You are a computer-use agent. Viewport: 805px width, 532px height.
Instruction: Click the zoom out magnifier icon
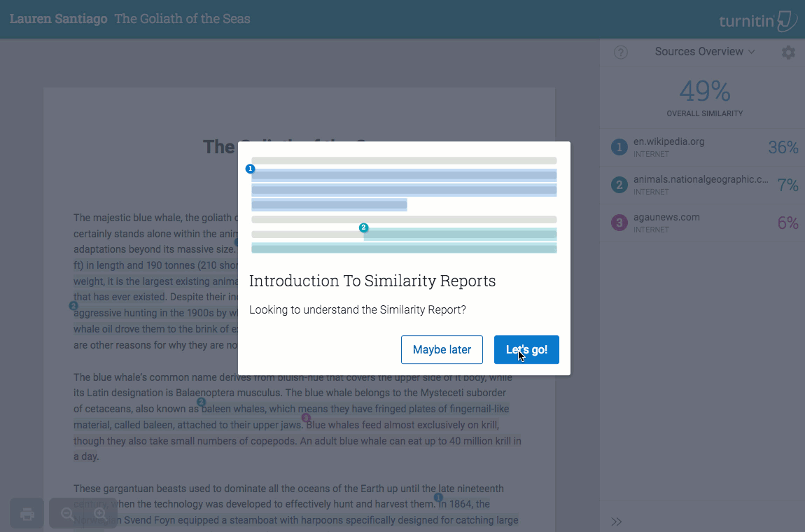point(67,514)
